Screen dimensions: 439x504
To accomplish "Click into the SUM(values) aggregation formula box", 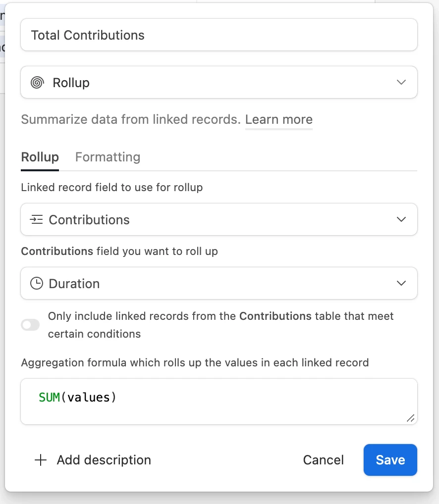I will tap(219, 402).
